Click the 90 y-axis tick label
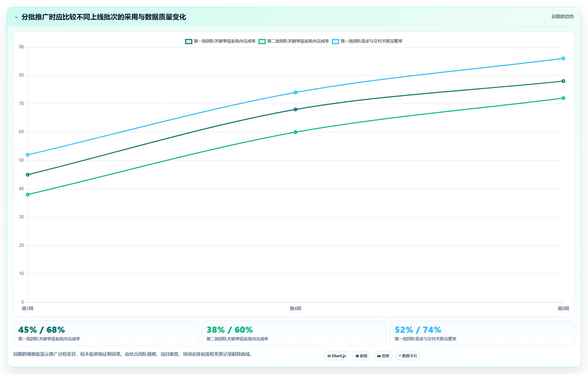 point(21,47)
